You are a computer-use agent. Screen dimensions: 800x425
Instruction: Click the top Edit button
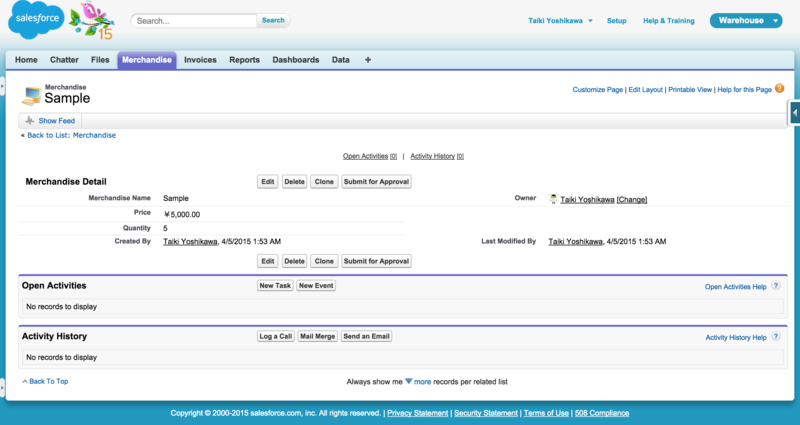268,182
